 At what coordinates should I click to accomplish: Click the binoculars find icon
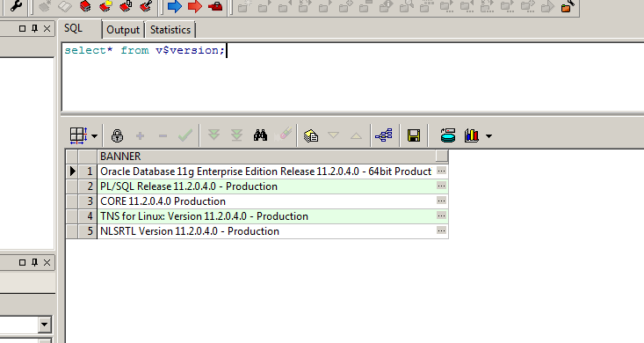click(260, 135)
